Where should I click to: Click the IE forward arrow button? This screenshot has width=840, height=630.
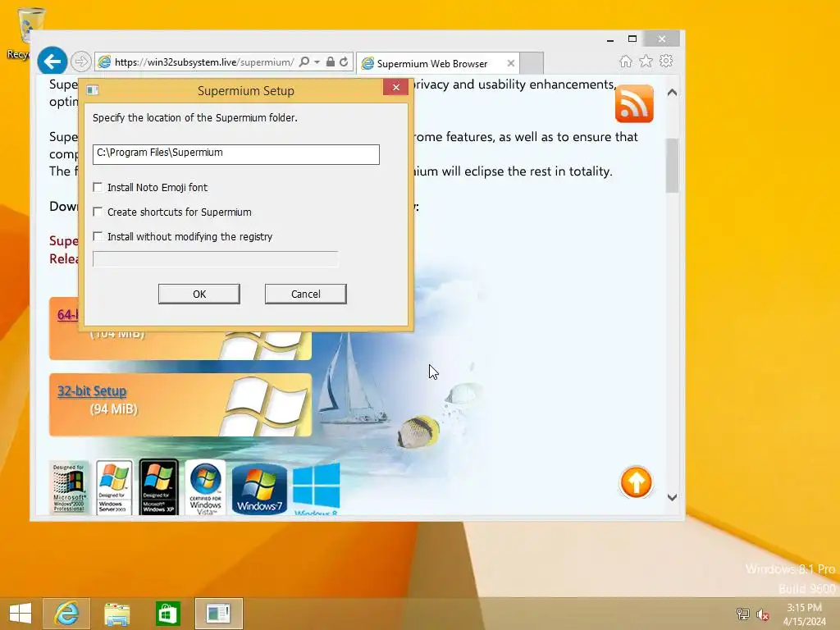[x=81, y=62]
